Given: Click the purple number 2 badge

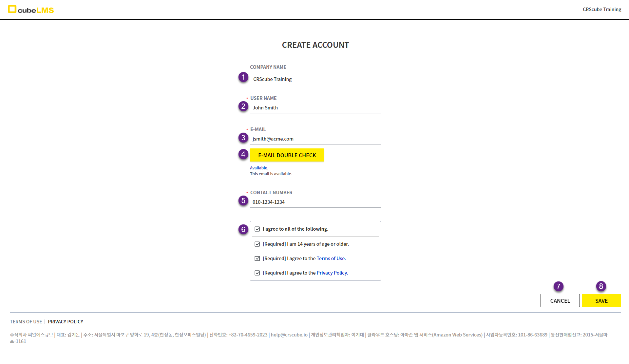Looking at the screenshot, I should (243, 106).
